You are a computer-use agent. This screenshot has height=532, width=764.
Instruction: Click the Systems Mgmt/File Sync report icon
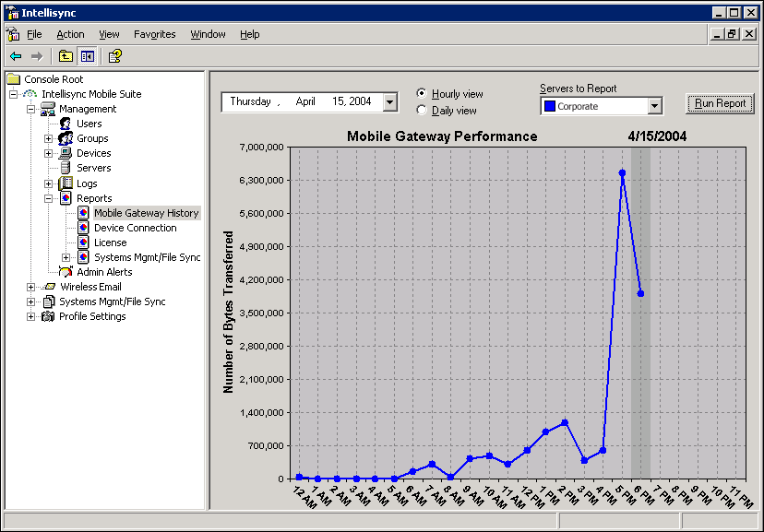click(83, 257)
